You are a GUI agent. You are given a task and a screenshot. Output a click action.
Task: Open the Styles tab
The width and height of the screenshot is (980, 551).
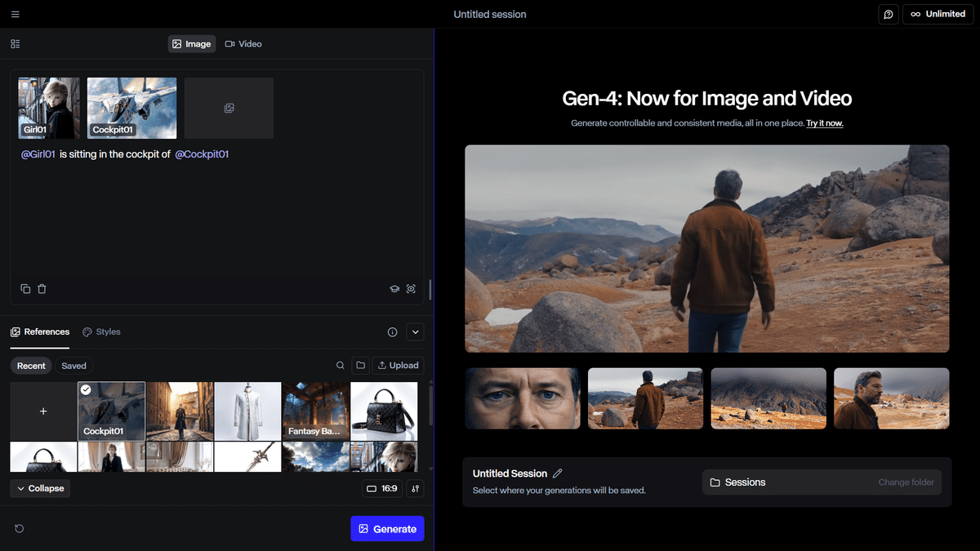pos(101,332)
